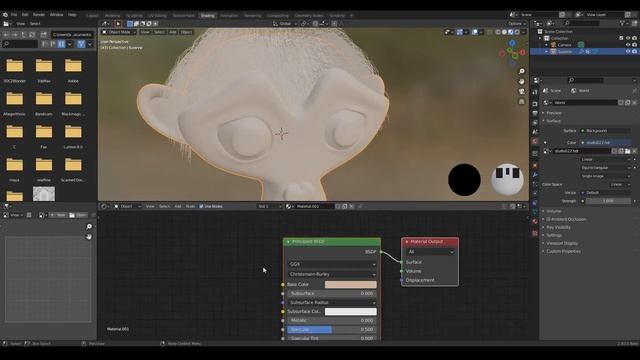Image resolution: width=640 pixels, height=360 pixels.
Task: Hide the Camera with its eye icon
Action: click(628, 45)
